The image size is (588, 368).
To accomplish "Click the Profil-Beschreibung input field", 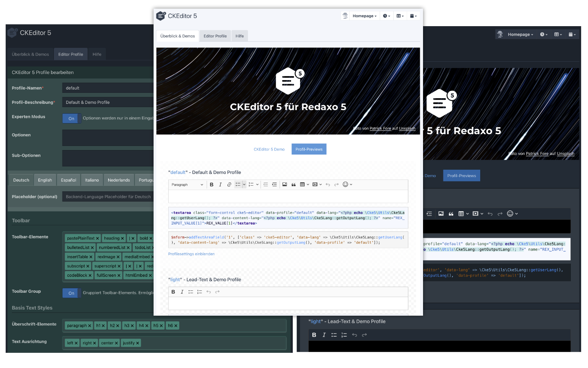I will pyautogui.click(x=108, y=102).
